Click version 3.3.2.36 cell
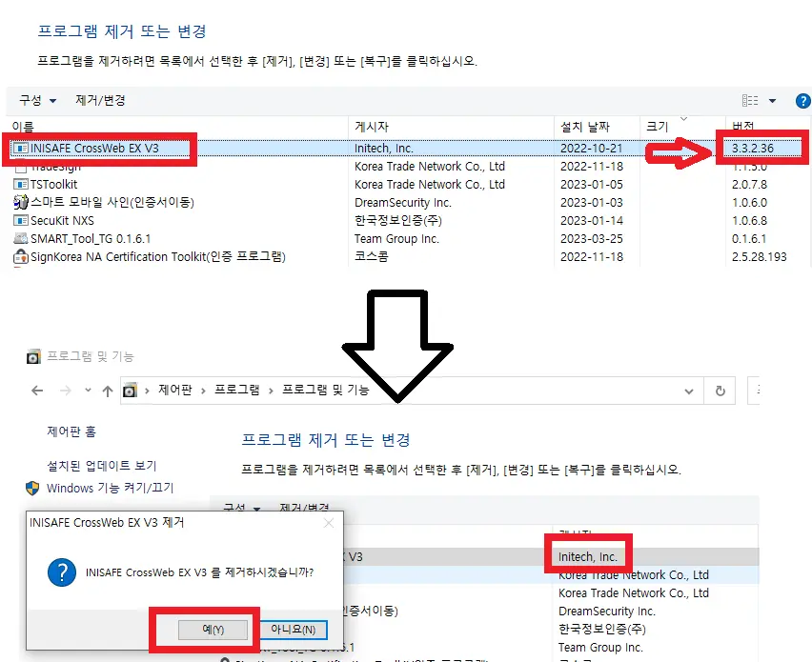 click(x=753, y=149)
